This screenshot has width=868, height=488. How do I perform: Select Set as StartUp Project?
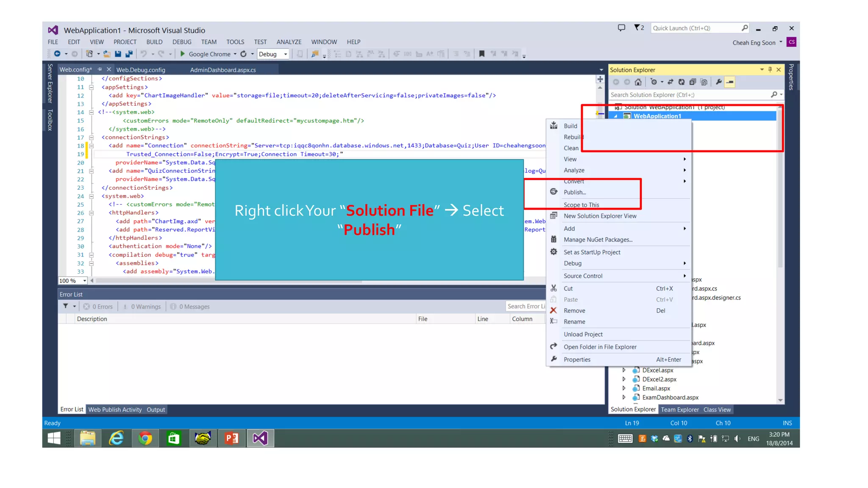pos(592,252)
